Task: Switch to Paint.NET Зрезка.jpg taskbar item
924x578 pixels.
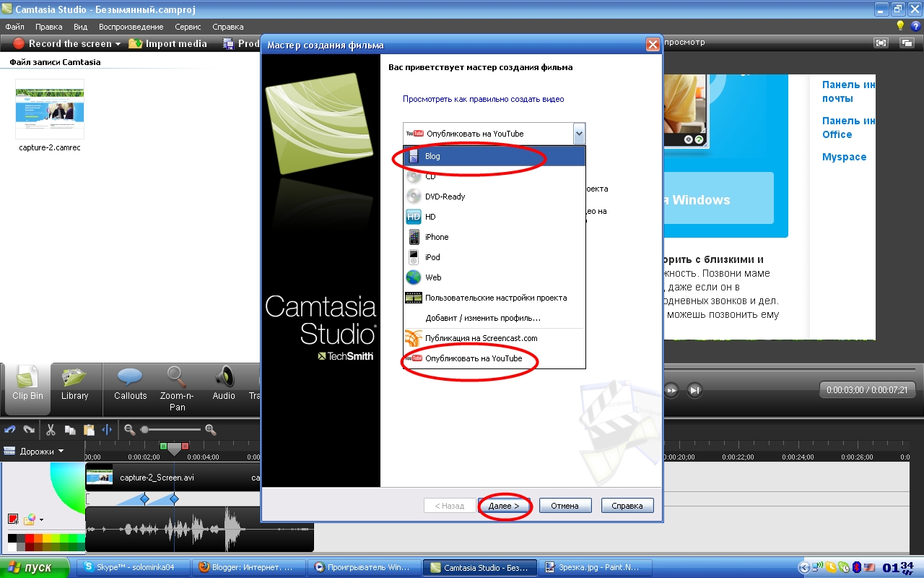Action: 594,567
